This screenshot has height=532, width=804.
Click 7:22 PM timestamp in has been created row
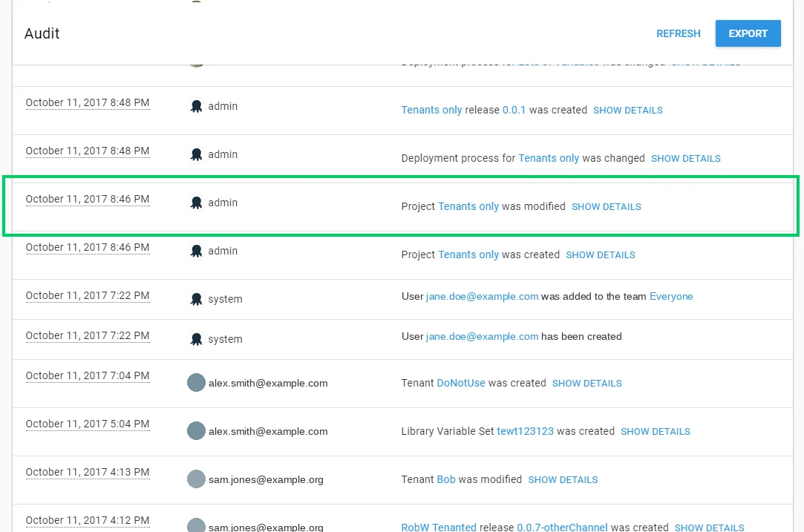(x=88, y=335)
